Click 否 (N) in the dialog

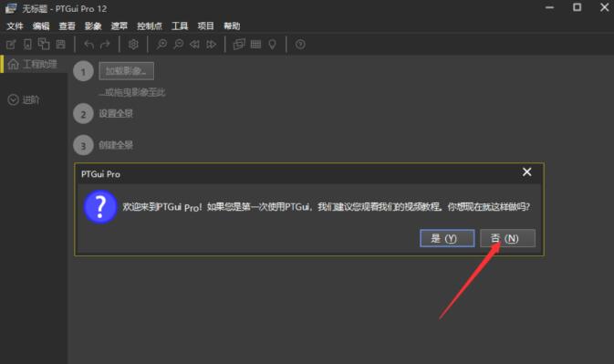tap(507, 238)
